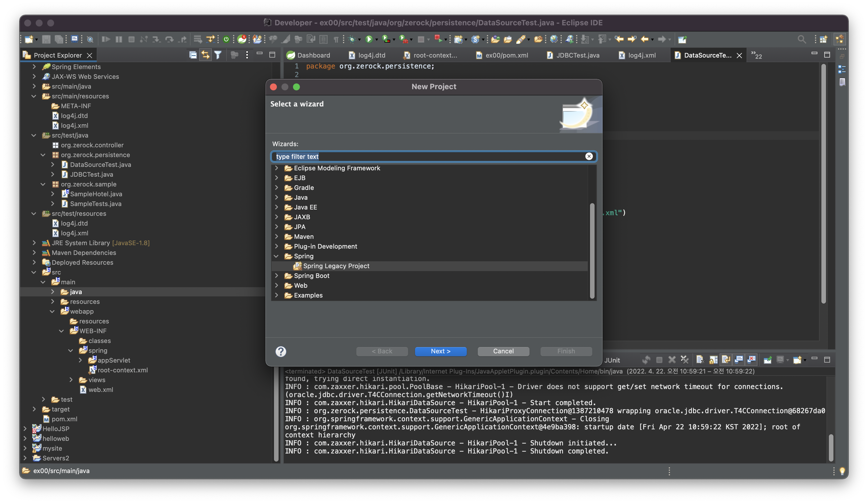Click the Next > button
Screen dimensions: 868x503
tap(441, 351)
